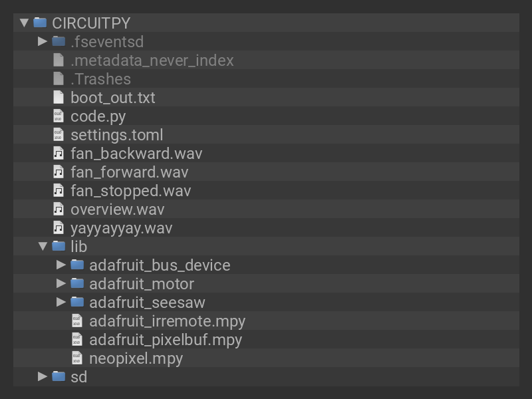Click the boot_out.txt document icon
The image size is (532, 399).
click(59, 97)
